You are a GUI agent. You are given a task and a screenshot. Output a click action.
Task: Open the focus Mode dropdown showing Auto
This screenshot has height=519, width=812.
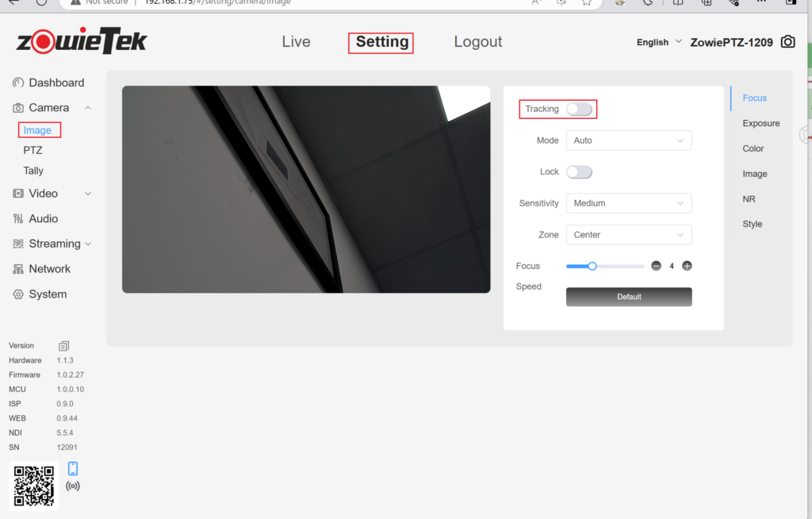click(x=628, y=140)
